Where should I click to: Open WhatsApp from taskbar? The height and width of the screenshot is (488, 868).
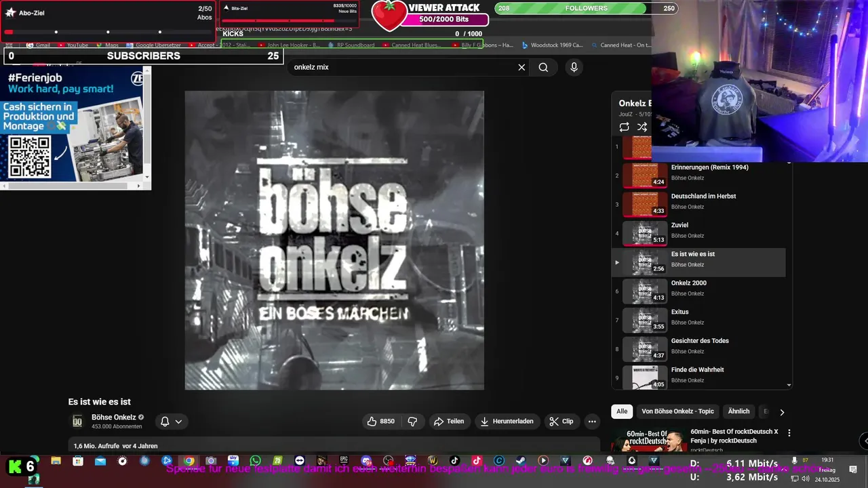point(255,461)
